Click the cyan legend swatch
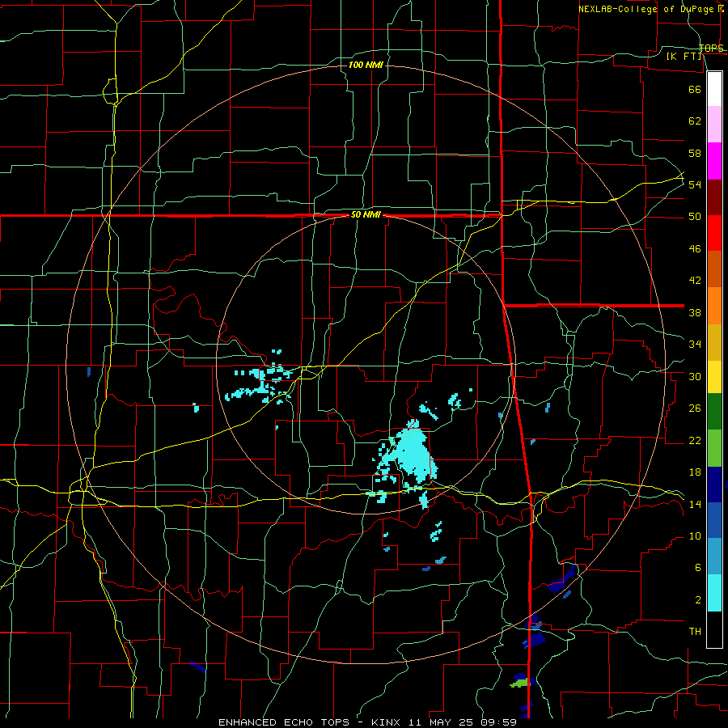The width and height of the screenshot is (728, 728). [714, 593]
